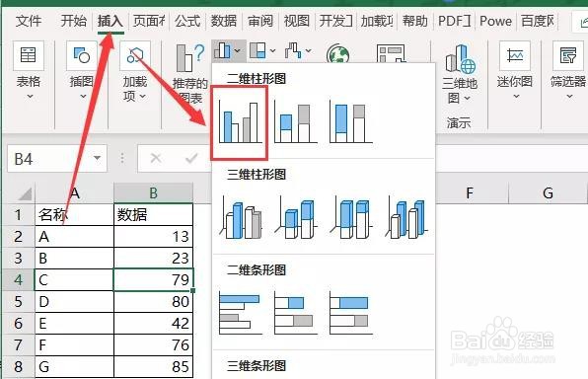The height and width of the screenshot is (379, 588).
Task: Click the Select All corner triangle
Action: pyautogui.click(x=25, y=194)
